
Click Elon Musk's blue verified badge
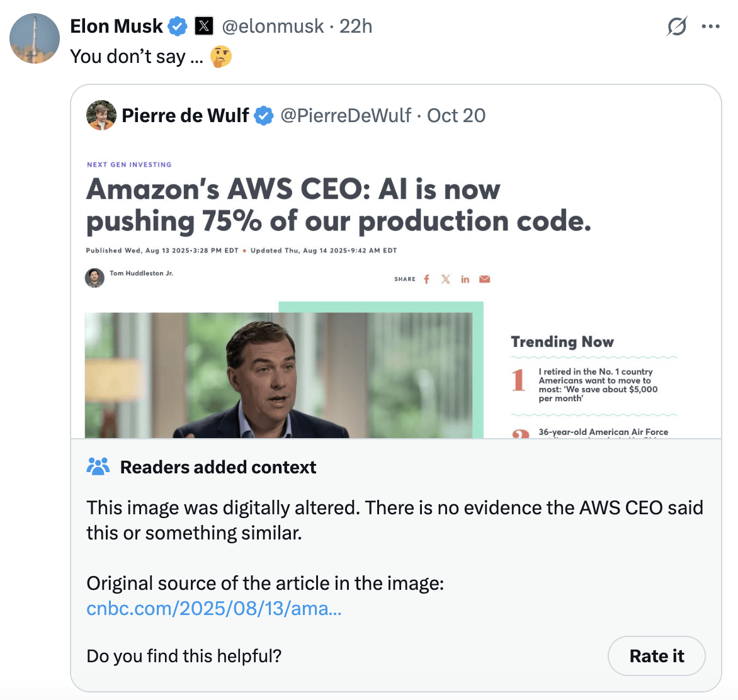tap(178, 26)
